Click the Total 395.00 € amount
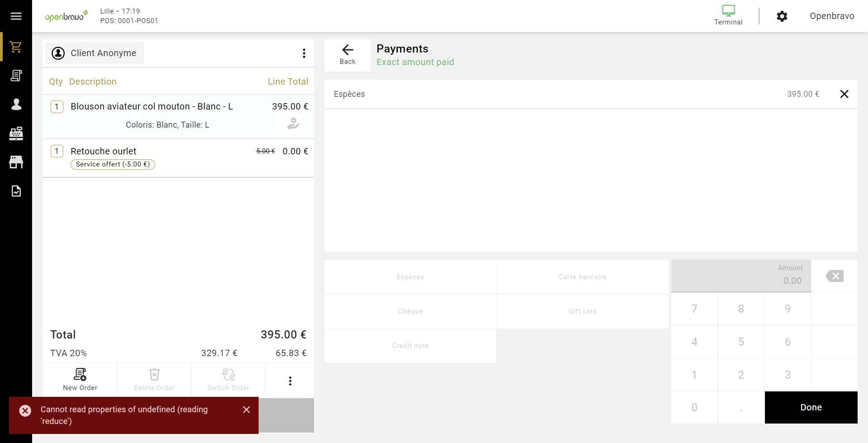This screenshot has height=443, width=868. point(283,335)
